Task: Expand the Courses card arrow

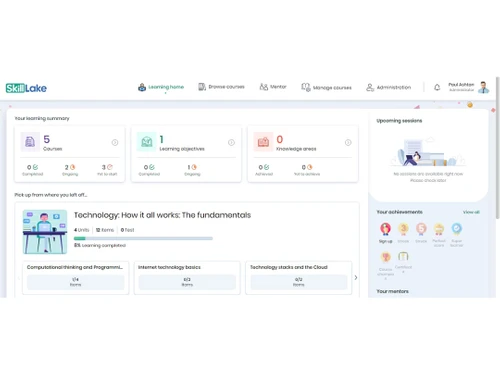Action: coord(115,143)
